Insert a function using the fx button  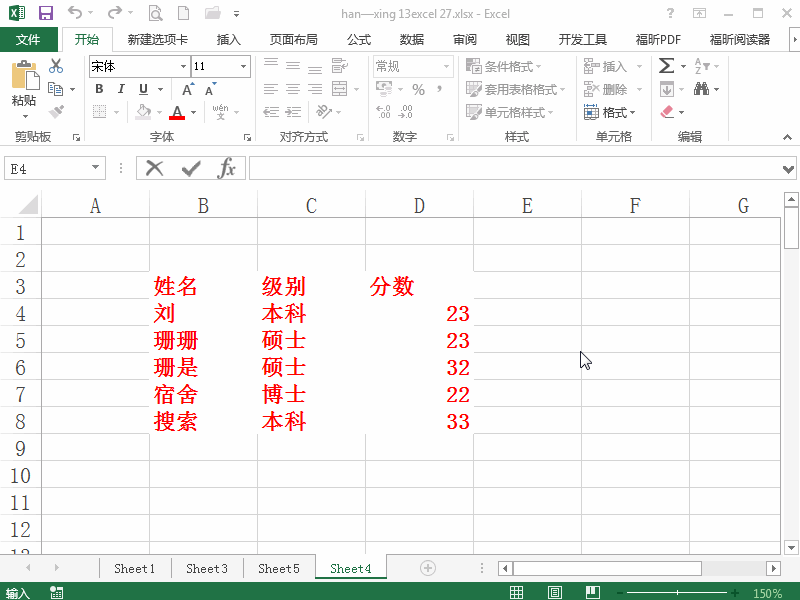pos(228,168)
